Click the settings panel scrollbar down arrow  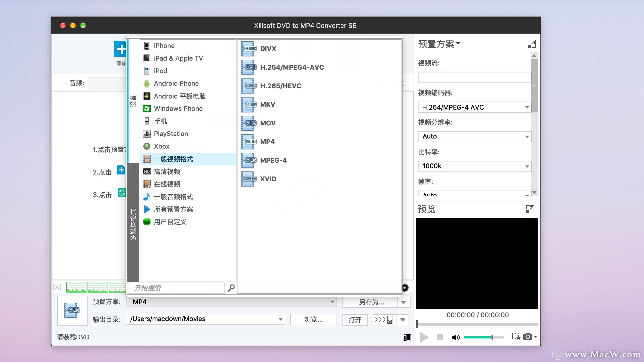click(x=534, y=193)
